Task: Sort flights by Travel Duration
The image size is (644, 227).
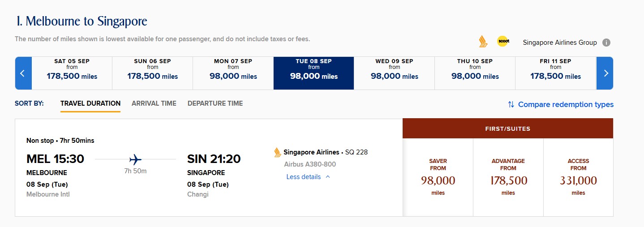Action: [90, 103]
